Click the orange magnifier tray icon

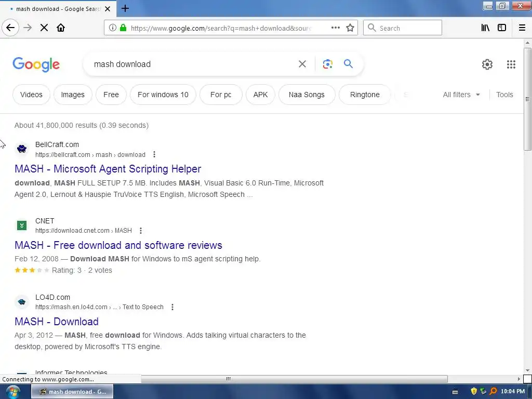click(x=493, y=391)
